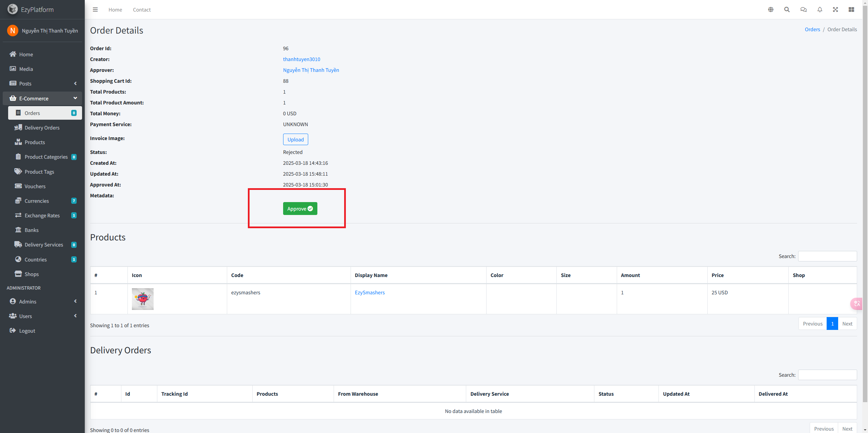This screenshot has height=433, width=868.
Task: Click the page vertical scrollbar
Action: pyautogui.click(x=865, y=203)
